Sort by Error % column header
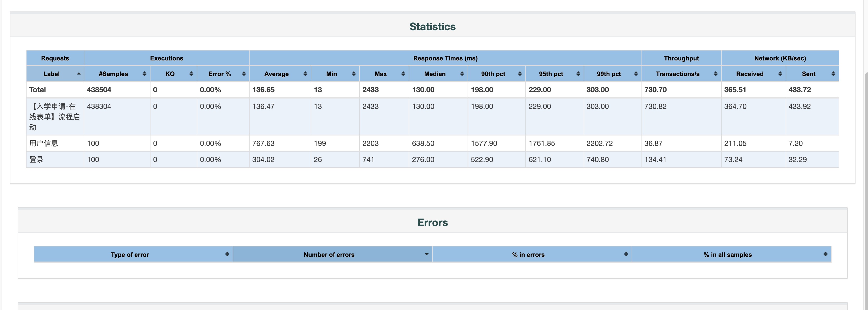 223,74
